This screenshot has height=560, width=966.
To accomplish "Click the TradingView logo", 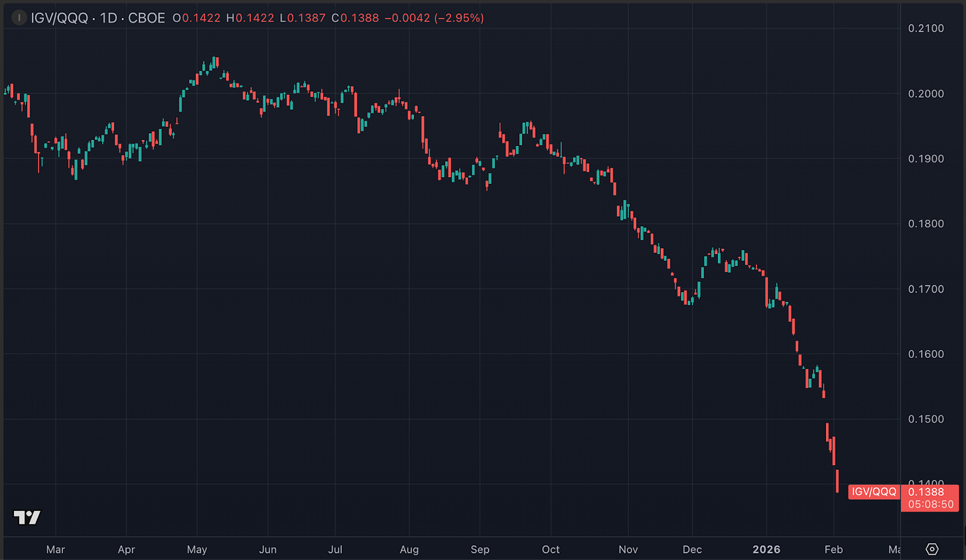I will [x=27, y=518].
